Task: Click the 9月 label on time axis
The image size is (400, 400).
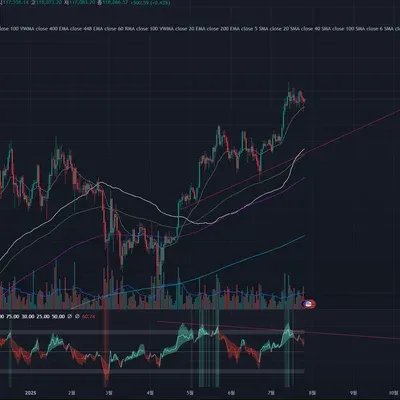Action: 355,393
